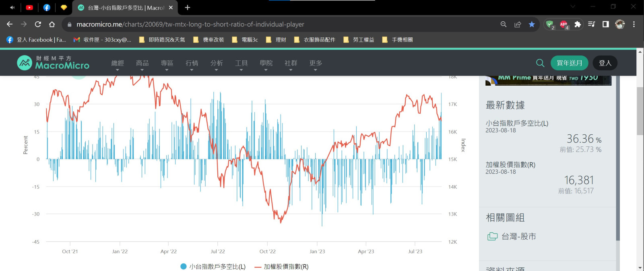Expand the 更多 navigation dropdown
This screenshot has width=644, height=271.
[316, 64]
